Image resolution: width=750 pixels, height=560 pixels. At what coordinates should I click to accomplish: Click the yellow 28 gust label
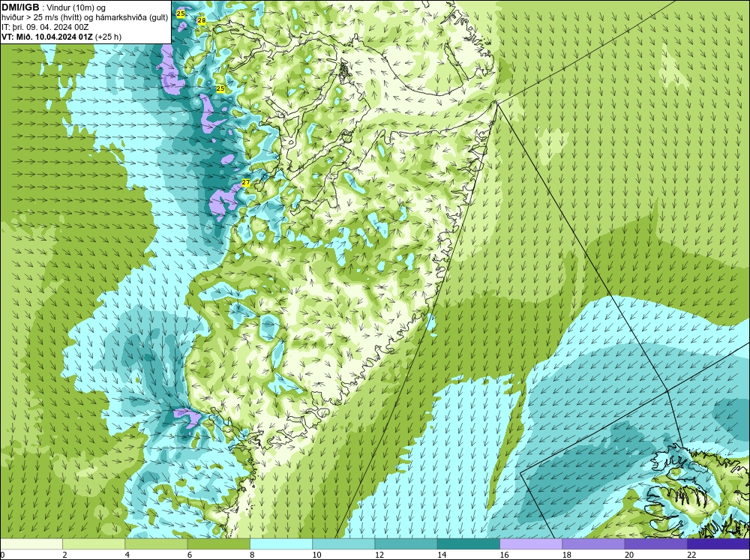point(201,20)
